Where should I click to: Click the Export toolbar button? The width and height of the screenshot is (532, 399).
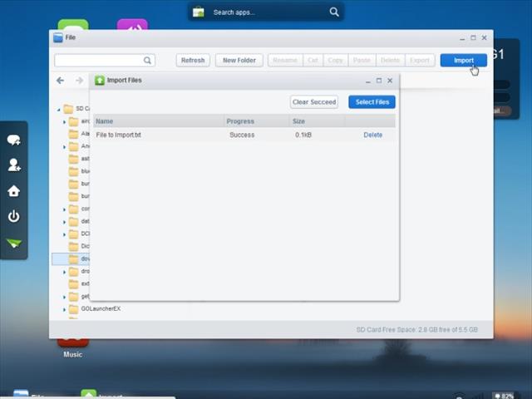click(x=420, y=61)
